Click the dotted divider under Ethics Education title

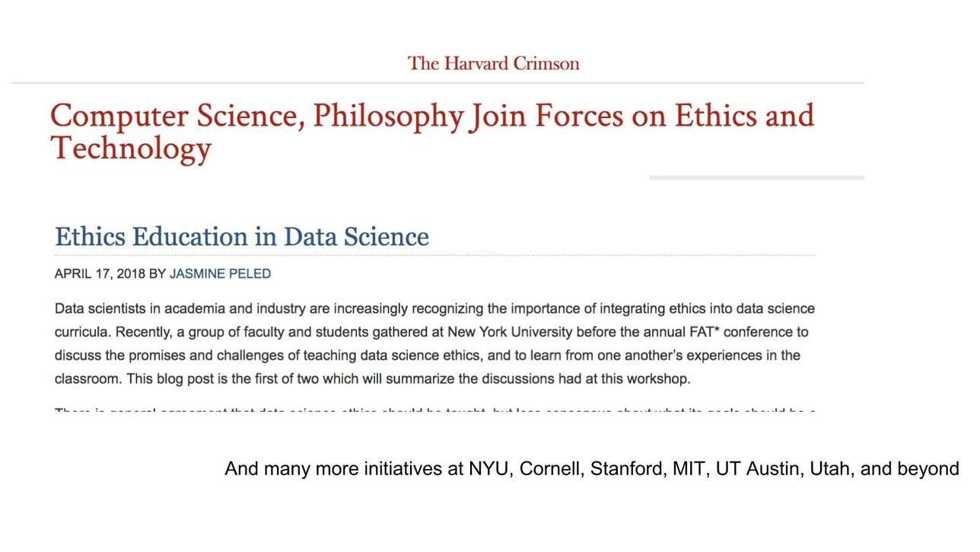tap(434, 255)
